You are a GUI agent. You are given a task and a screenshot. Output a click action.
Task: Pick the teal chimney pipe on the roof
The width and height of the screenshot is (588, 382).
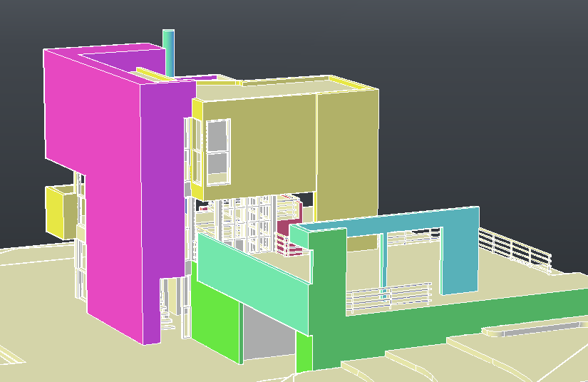[x=169, y=51]
